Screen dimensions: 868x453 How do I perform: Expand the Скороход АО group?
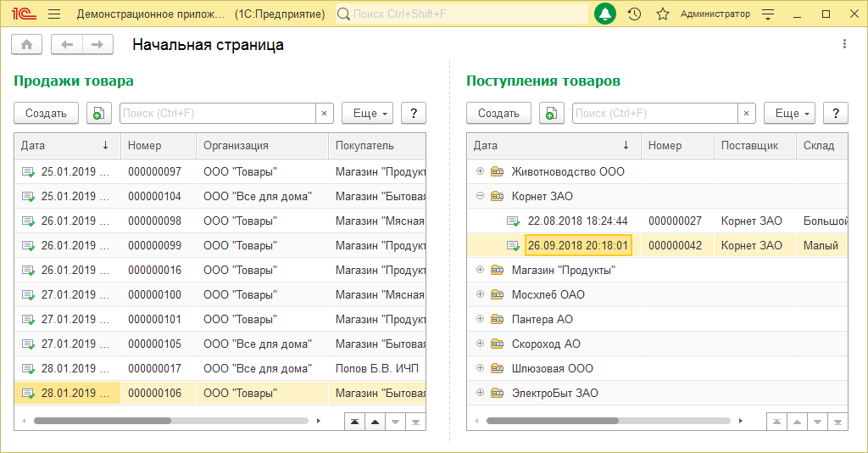click(x=480, y=344)
